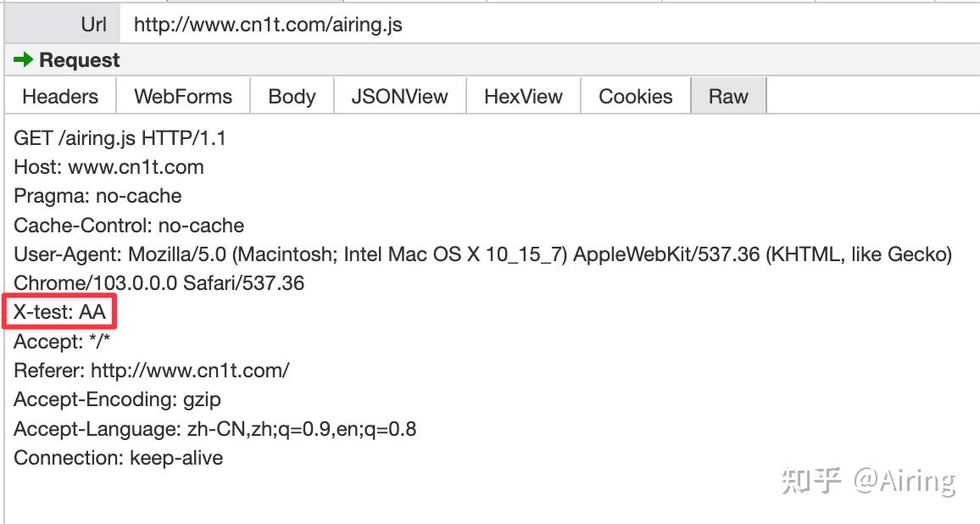Click the GET /airing.js HTTP/1.1 line

tap(120, 138)
